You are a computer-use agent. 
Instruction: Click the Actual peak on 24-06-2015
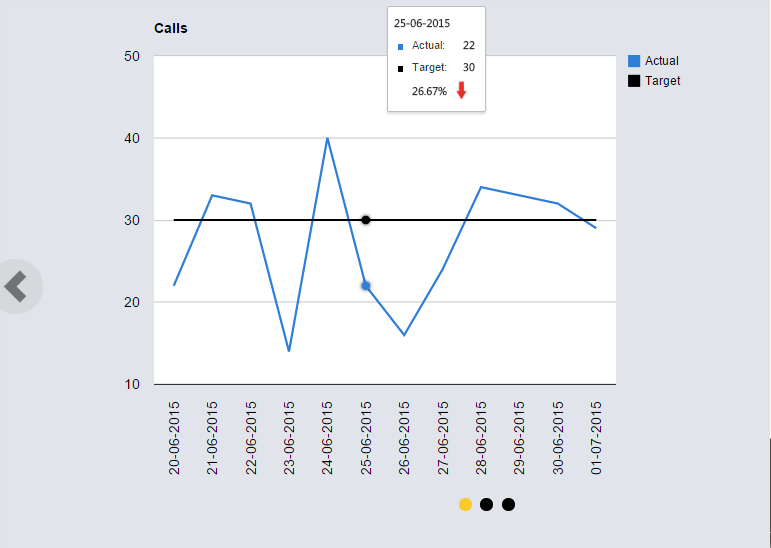point(327,138)
